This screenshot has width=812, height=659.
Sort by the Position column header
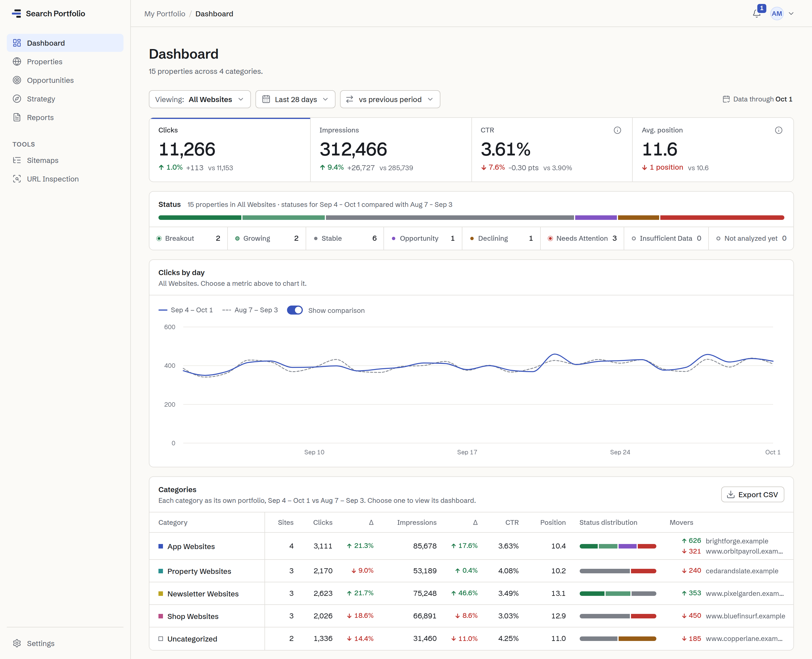tap(553, 522)
